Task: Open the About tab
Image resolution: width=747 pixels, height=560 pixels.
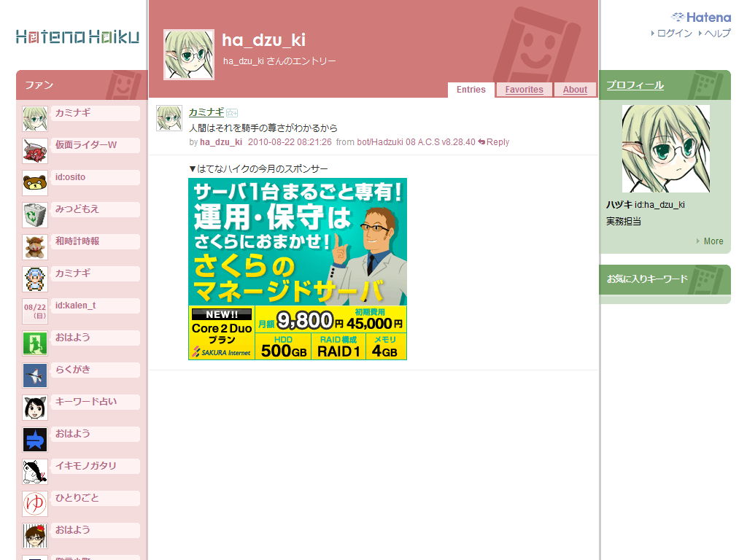Action: [575, 90]
